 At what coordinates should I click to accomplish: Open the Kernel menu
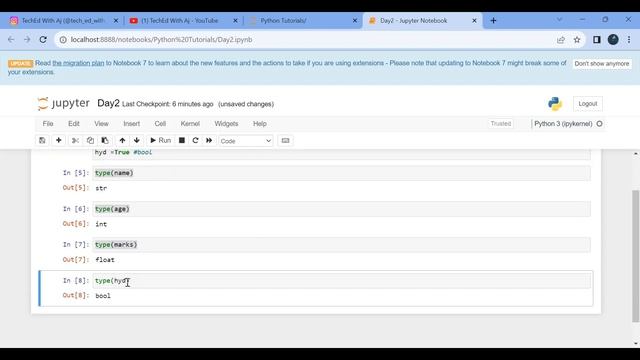pyautogui.click(x=190, y=124)
